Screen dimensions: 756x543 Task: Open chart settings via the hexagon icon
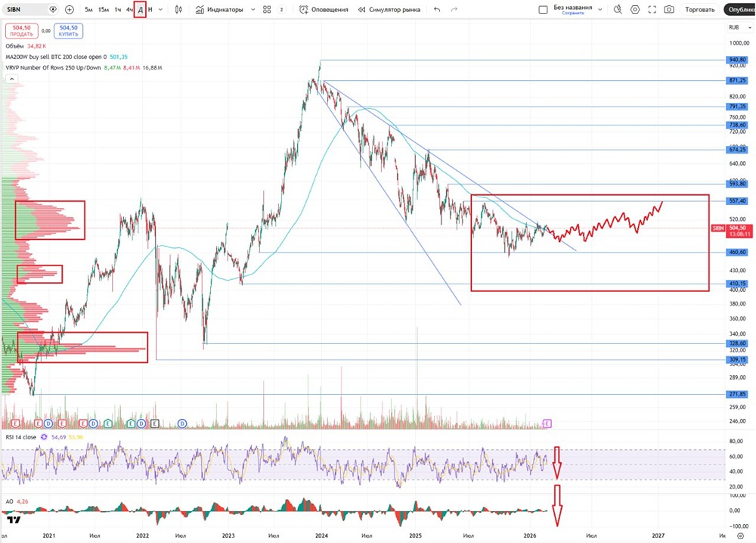[635, 10]
